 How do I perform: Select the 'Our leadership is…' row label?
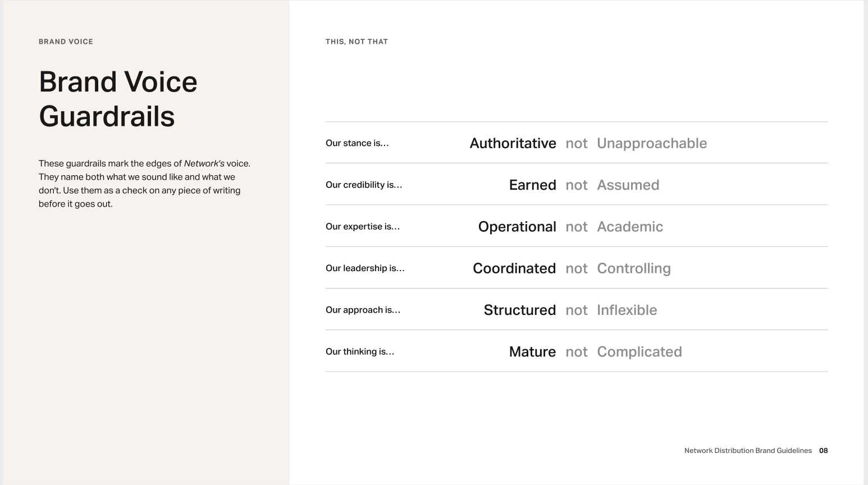365,268
